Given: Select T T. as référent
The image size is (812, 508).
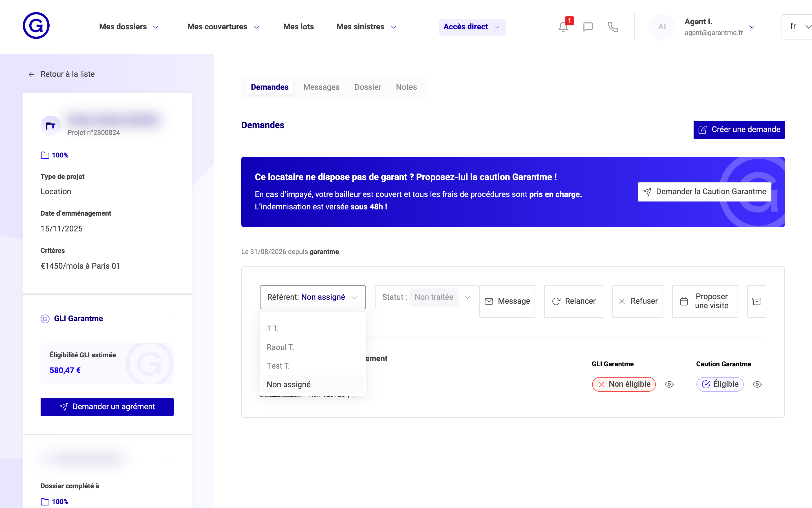Looking at the screenshot, I should (313, 329).
